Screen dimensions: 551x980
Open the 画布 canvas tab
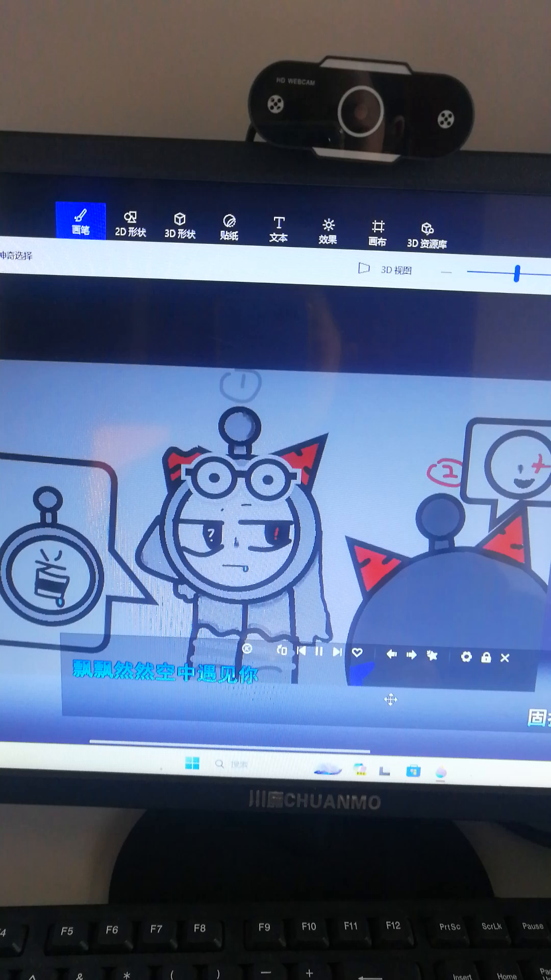[378, 234]
